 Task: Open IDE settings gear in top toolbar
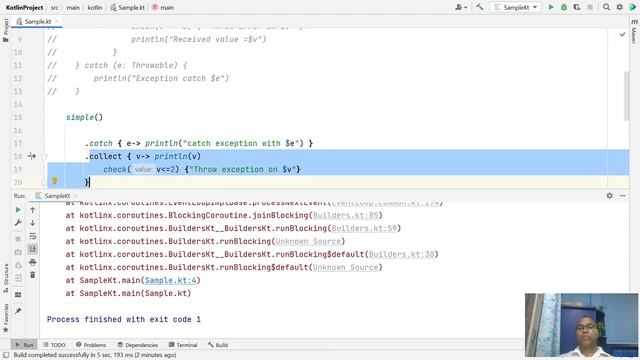620,7
